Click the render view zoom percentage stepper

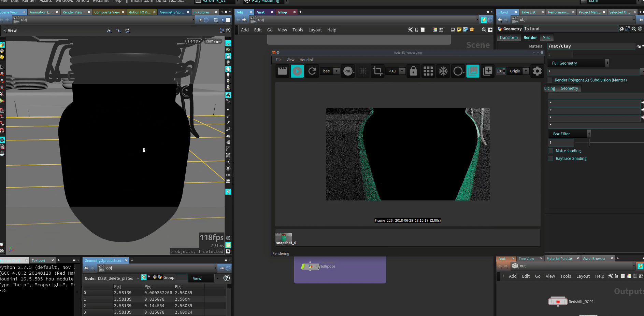504,71
